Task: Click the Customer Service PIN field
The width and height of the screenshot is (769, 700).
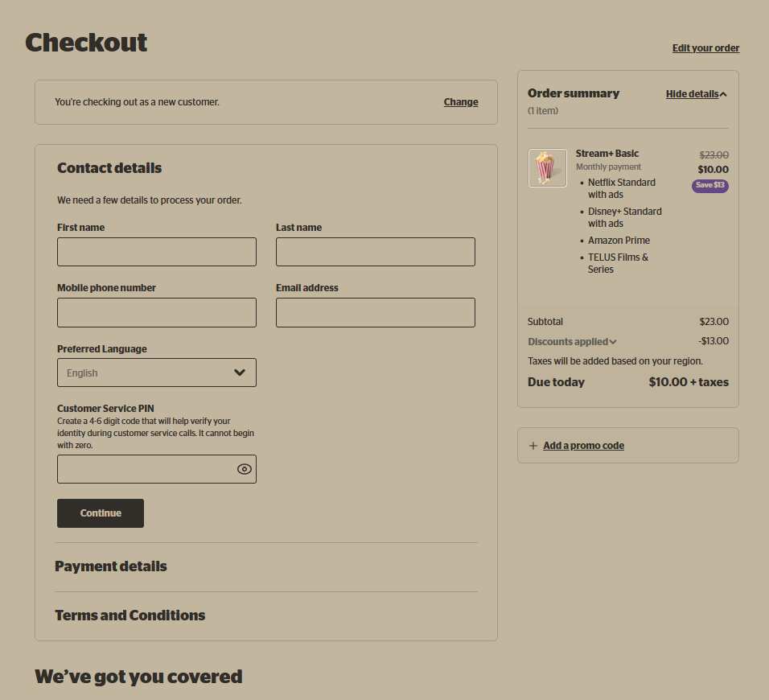Action: (x=145, y=469)
